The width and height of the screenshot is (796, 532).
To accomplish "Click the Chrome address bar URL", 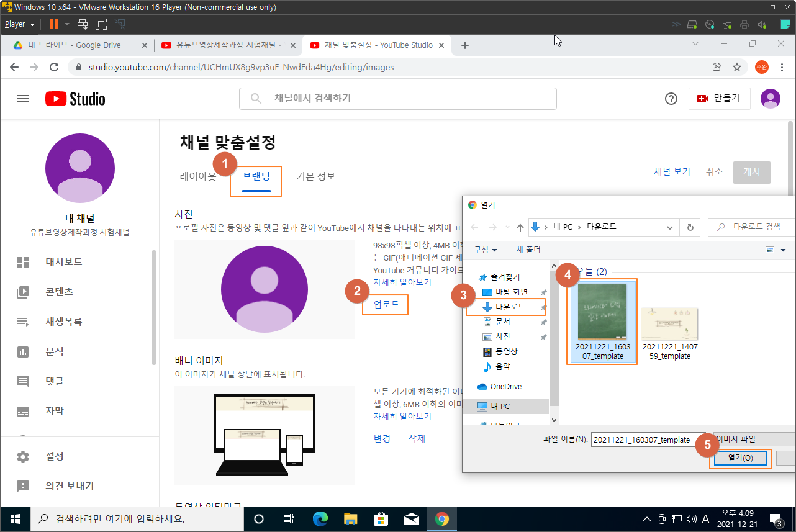I will pos(241,67).
